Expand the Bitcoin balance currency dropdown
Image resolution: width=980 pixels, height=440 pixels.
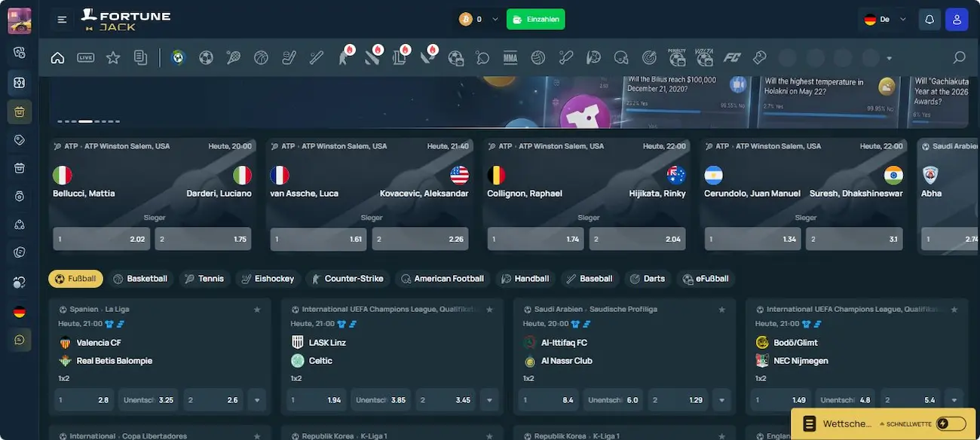pos(495,20)
